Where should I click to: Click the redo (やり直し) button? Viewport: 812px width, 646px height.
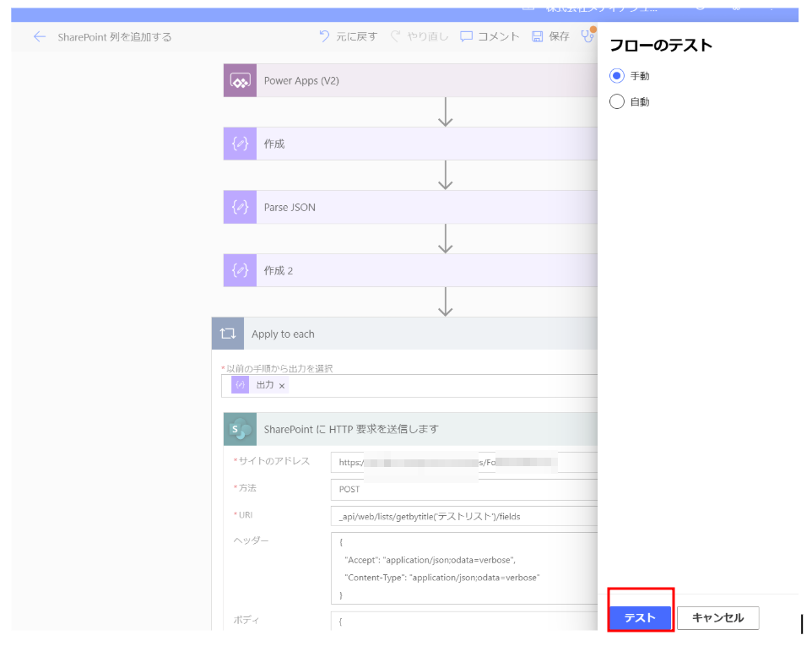(x=419, y=36)
